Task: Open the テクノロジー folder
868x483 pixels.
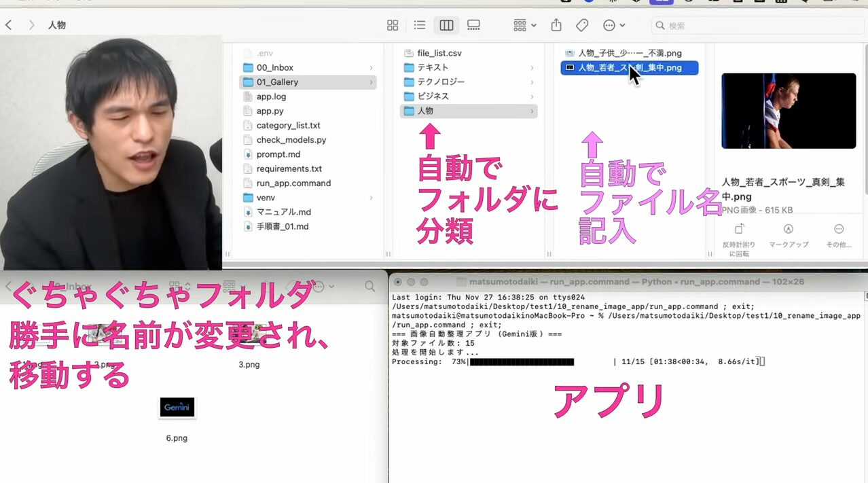Action: coord(441,82)
